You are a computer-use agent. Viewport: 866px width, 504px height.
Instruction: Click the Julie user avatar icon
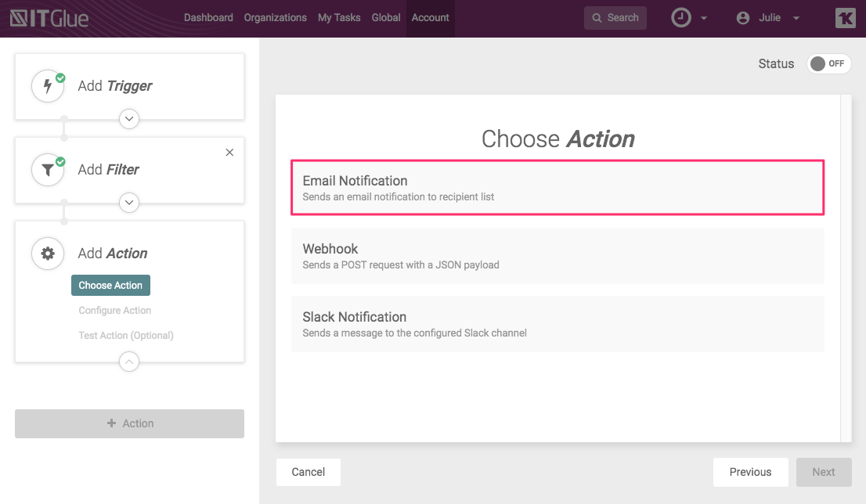743,18
